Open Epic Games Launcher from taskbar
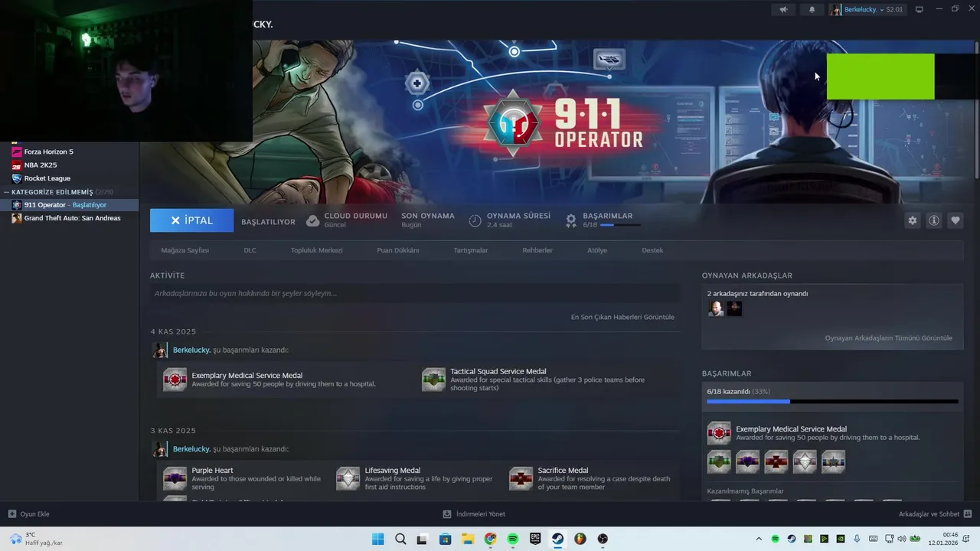This screenshot has height=551, width=980. tap(535, 539)
